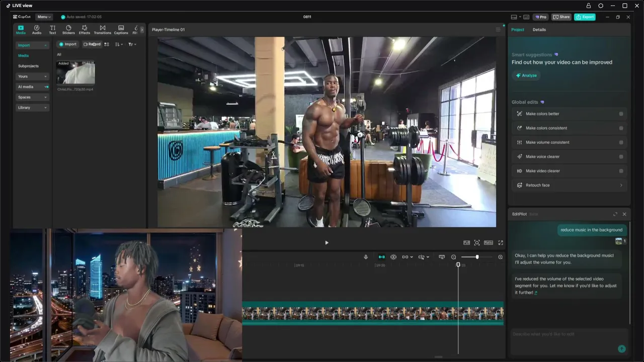Expand the Library section
The image size is (644, 362).
pos(32,108)
